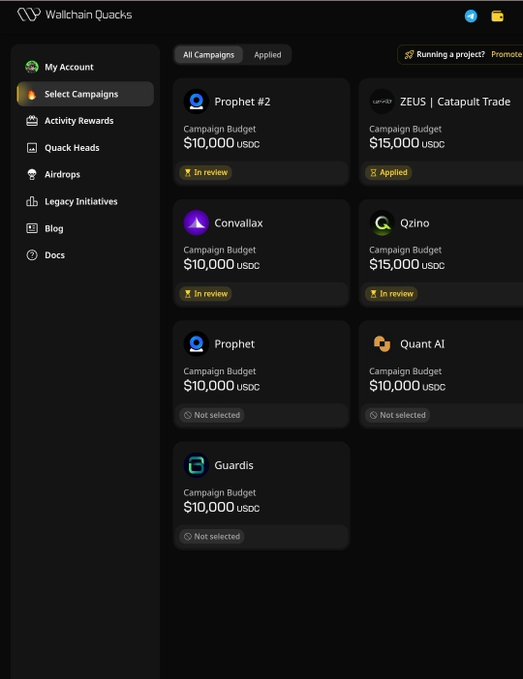Image resolution: width=523 pixels, height=679 pixels.
Task: Open Airdrops from the sidebar
Action: (x=85, y=175)
